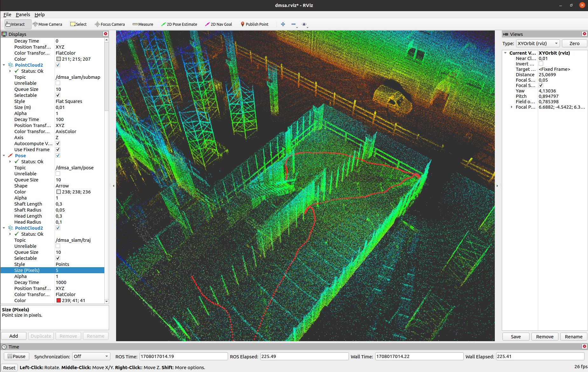
Task: Activate the Move Camera tool
Action: pos(47,24)
